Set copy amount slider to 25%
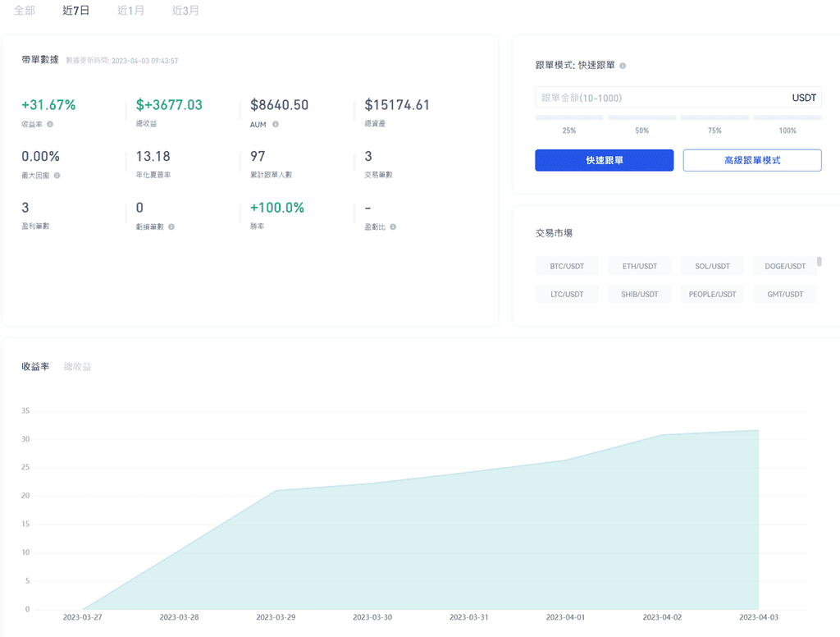 pyautogui.click(x=569, y=118)
